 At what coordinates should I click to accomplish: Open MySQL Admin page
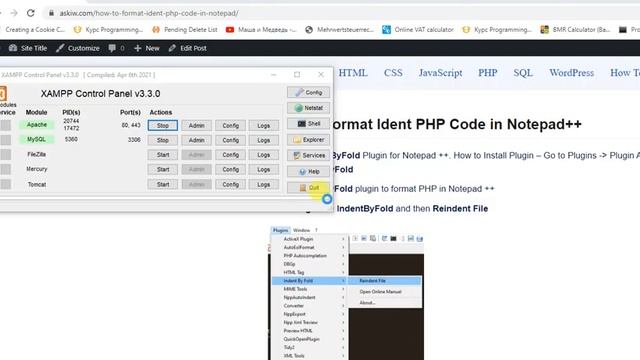(x=196, y=140)
